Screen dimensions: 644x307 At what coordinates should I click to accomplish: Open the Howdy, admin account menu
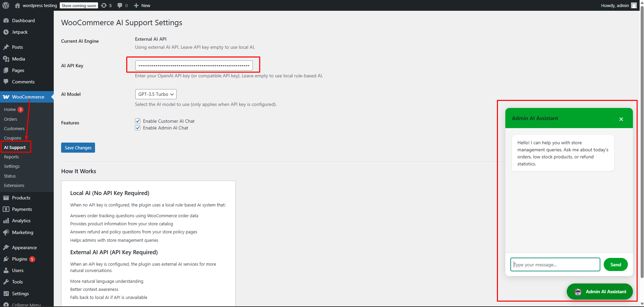[x=618, y=5]
